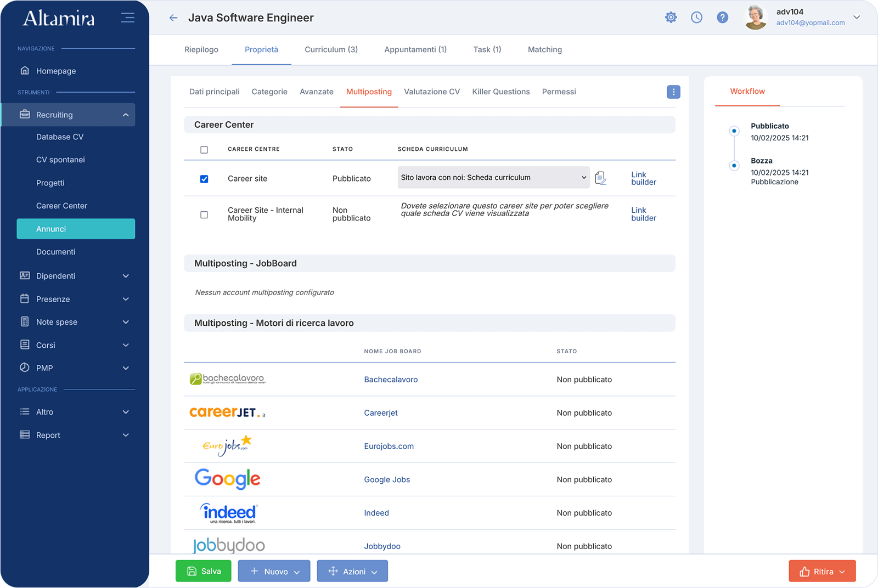The image size is (878, 588).
Task: Click the Homepage house icon
Action: pyautogui.click(x=25, y=71)
